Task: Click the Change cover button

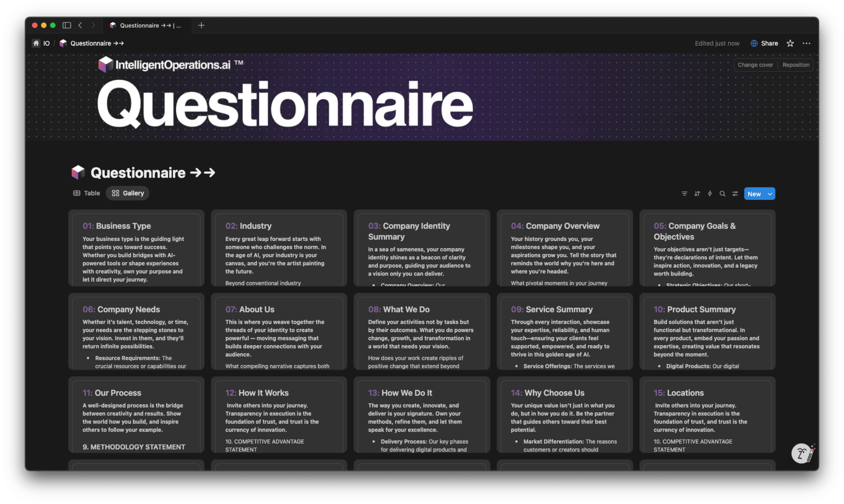Action: click(755, 65)
